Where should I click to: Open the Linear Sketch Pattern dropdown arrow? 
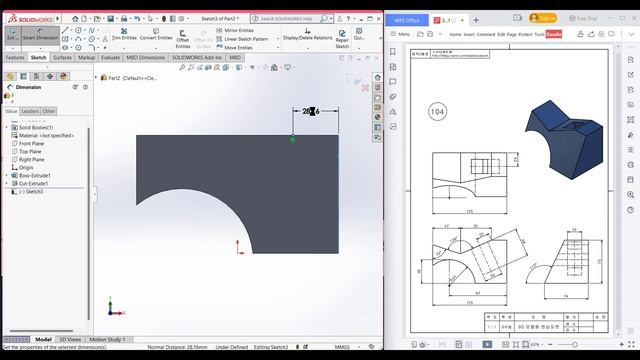tap(278, 39)
